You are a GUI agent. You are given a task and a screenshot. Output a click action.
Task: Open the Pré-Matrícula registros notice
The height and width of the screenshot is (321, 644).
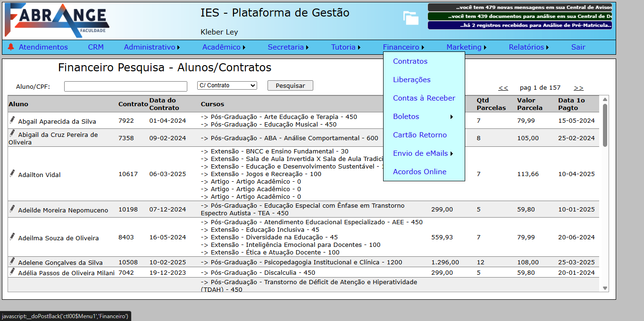pos(520,25)
